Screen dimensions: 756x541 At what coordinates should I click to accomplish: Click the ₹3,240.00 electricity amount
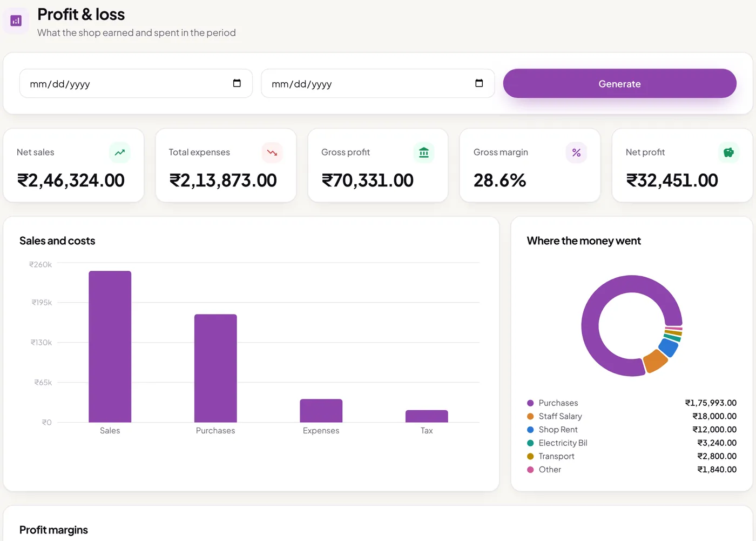[717, 443]
